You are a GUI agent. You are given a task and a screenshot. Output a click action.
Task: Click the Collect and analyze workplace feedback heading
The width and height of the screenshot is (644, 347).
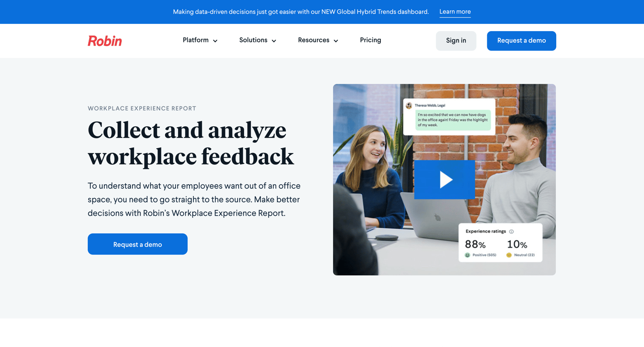[191, 143]
